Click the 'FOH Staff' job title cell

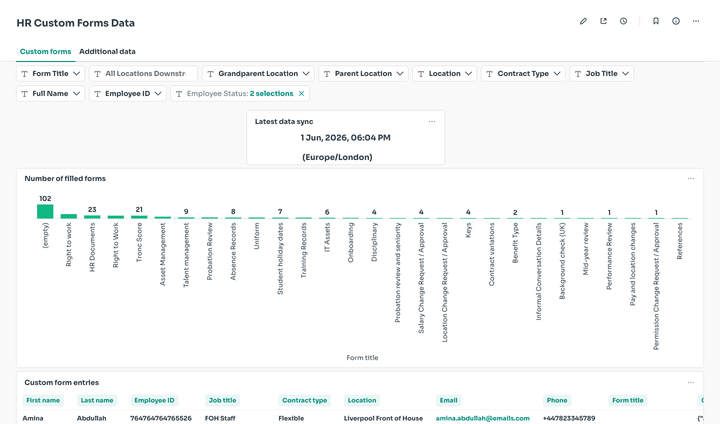pos(220,418)
